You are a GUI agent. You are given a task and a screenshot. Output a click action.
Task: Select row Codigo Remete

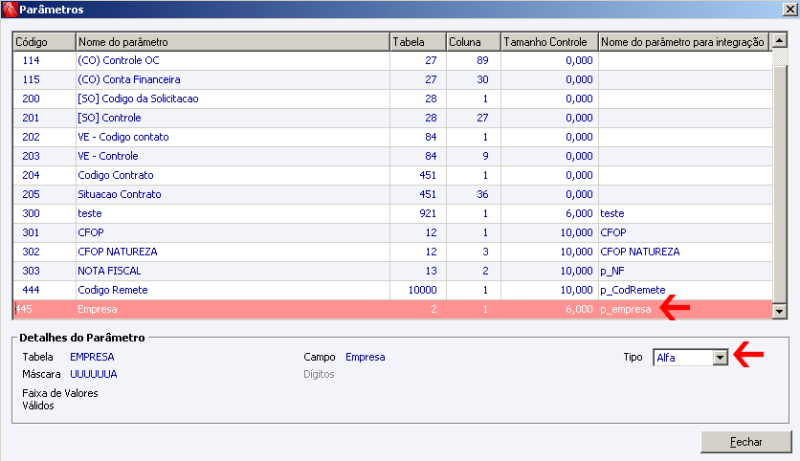(393, 290)
